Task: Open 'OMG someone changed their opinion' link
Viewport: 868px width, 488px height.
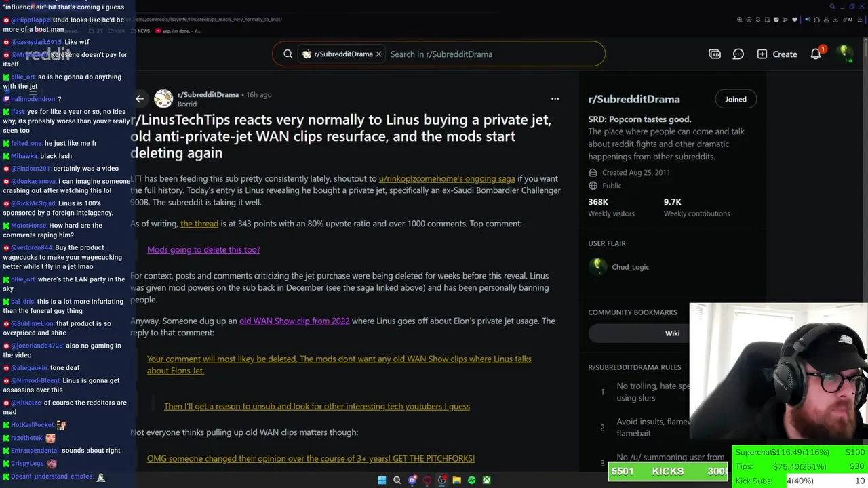Action: tap(311, 459)
